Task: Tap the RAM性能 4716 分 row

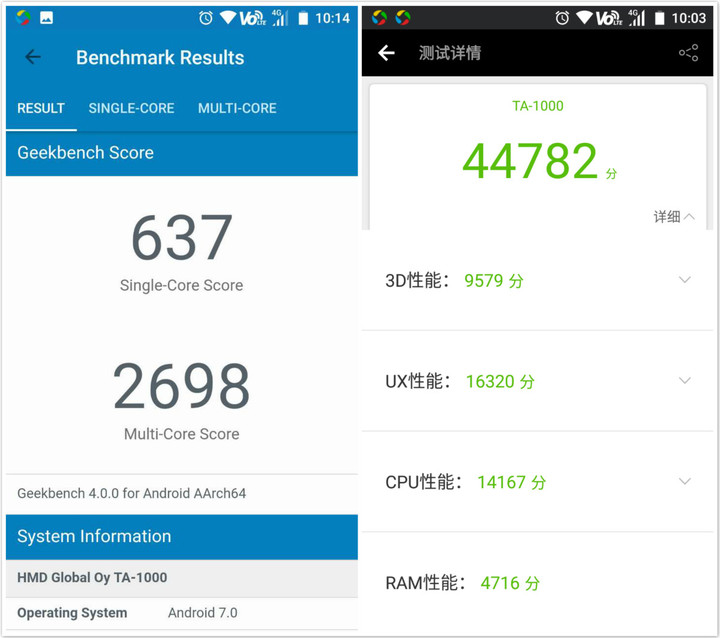Action: tap(537, 583)
